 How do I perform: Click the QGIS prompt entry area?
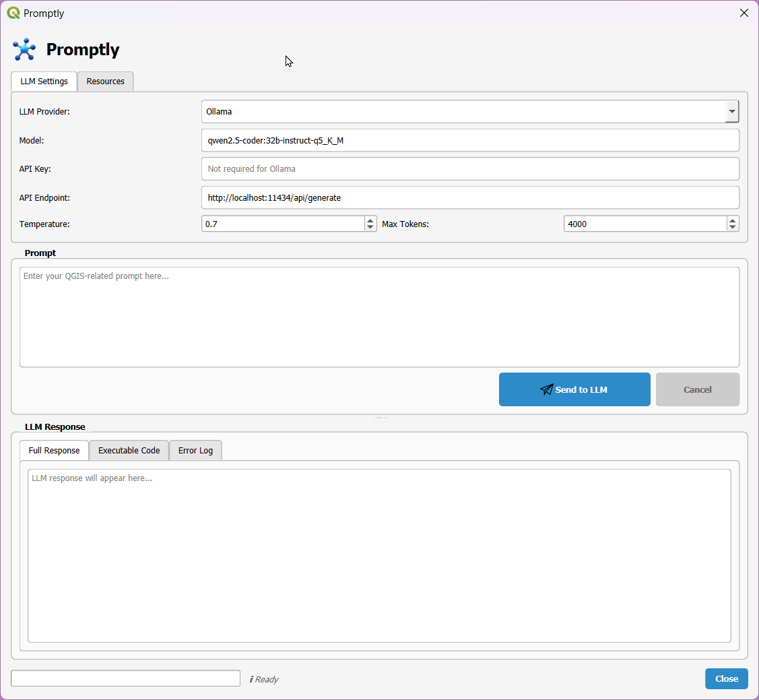click(x=379, y=317)
